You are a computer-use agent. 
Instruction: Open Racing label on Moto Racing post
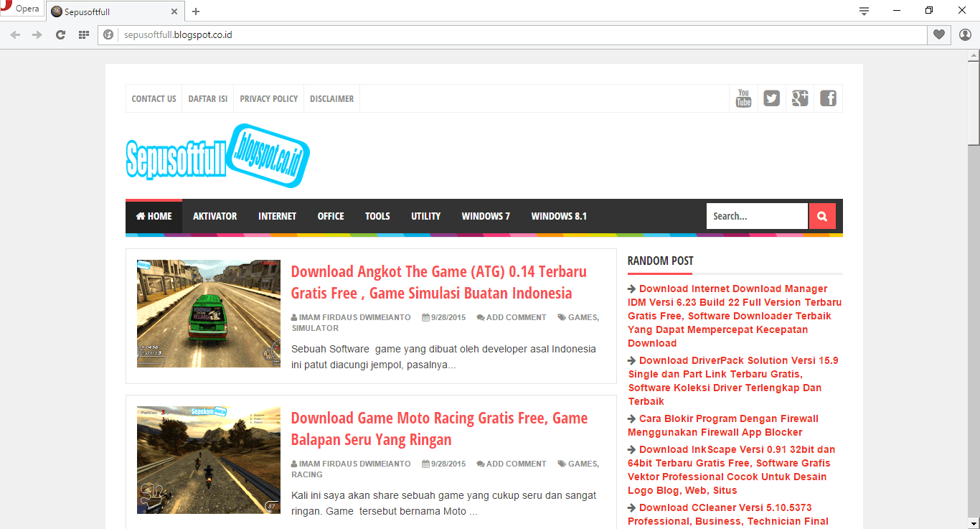pos(307,474)
